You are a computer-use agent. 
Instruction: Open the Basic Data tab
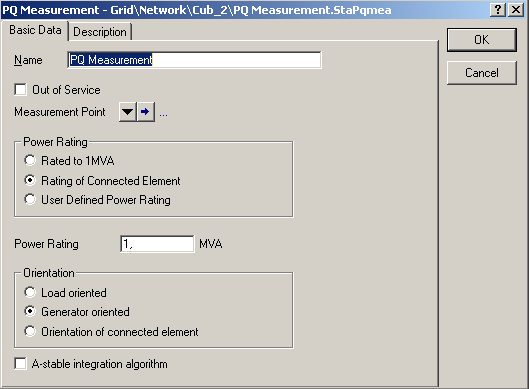(35, 30)
